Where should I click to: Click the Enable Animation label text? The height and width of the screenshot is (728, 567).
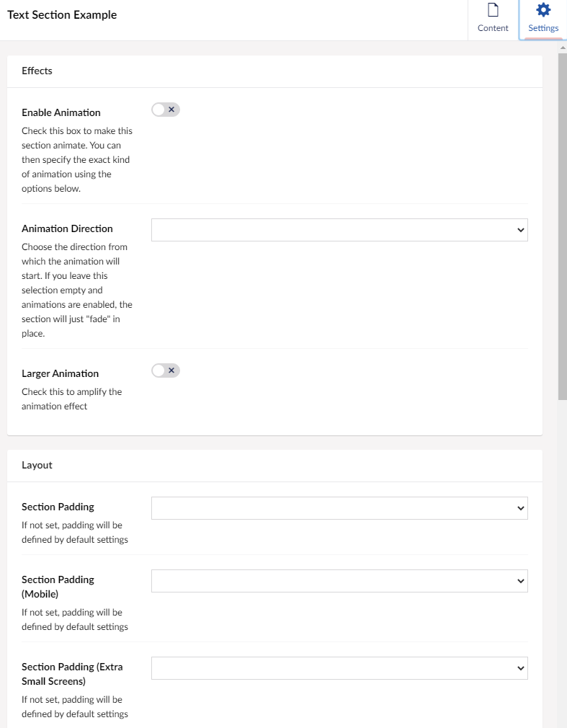click(61, 112)
